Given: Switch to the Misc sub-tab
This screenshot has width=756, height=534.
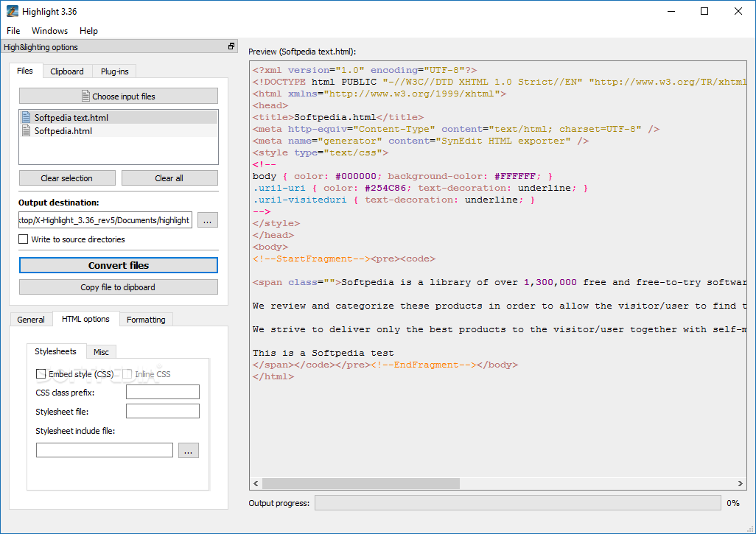Looking at the screenshot, I should [101, 352].
